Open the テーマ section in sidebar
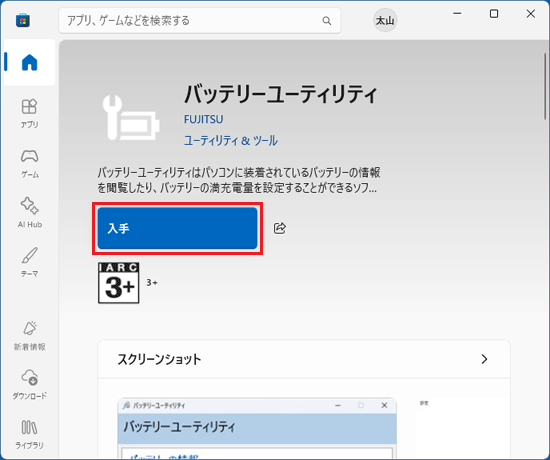This screenshot has height=460, width=550. pyautogui.click(x=29, y=262)
